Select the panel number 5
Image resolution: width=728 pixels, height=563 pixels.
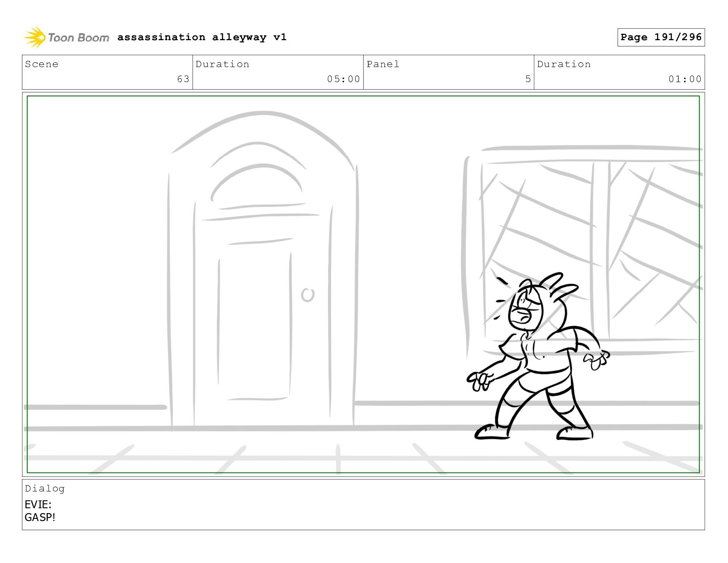(x=528, y=79)
